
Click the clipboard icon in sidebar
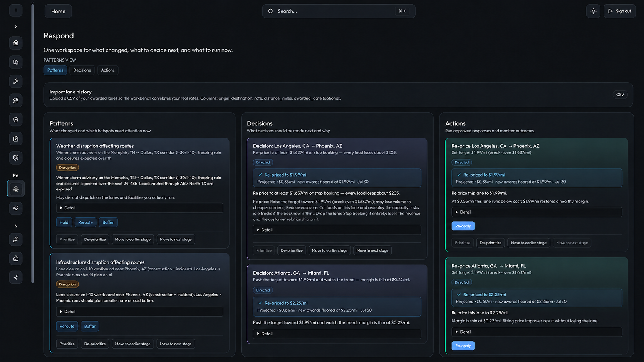click(16, 139)
